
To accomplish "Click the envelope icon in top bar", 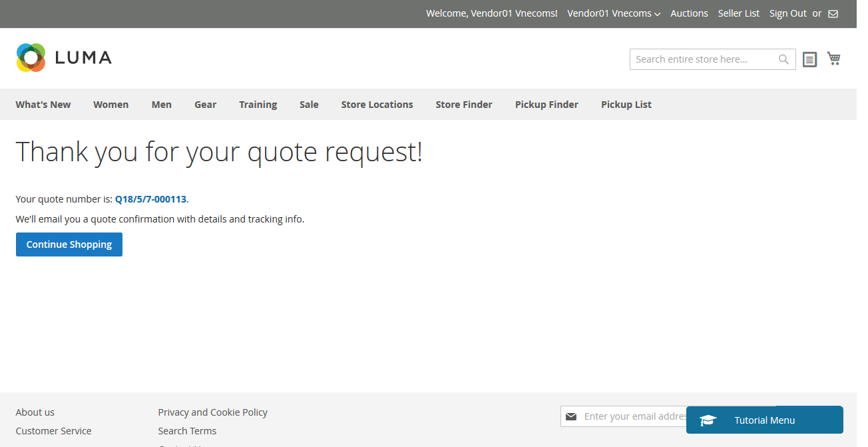I will tap(833, 14).
